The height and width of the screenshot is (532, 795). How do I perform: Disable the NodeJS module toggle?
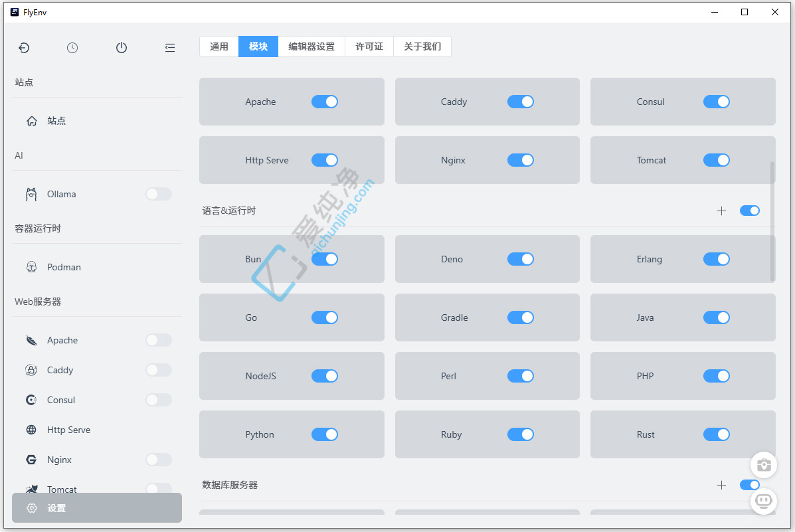325,376
